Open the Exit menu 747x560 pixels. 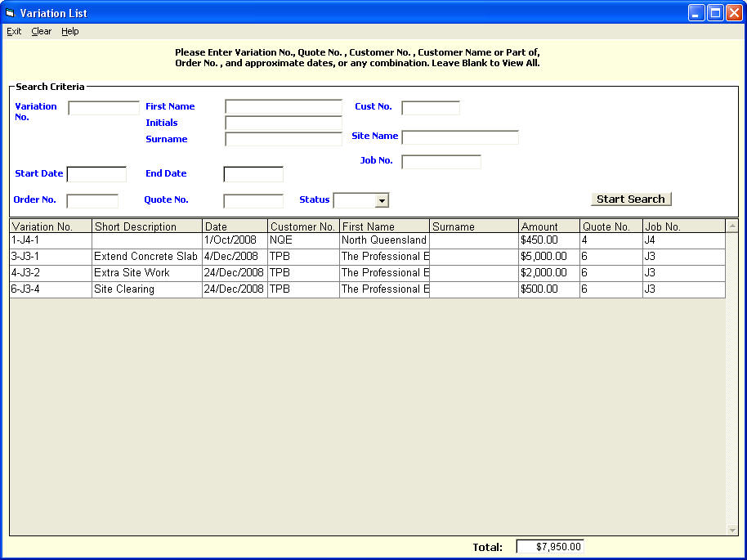pyautogui.click(x=14, y=31)
